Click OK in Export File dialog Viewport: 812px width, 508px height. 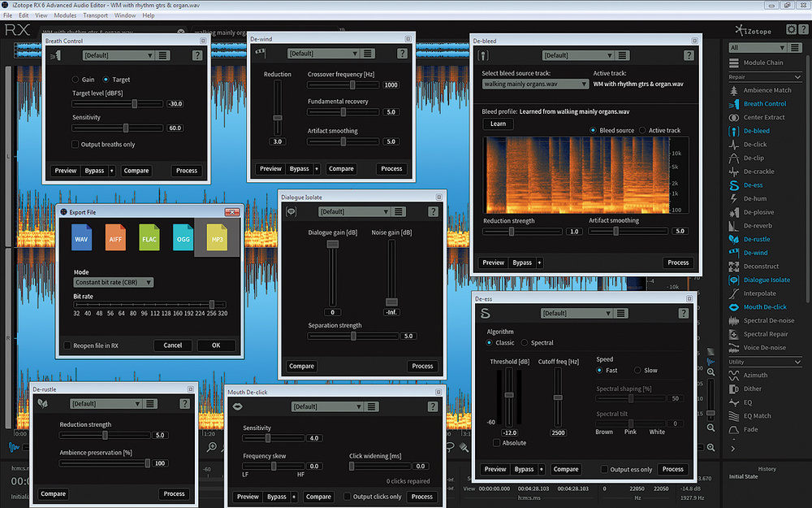pos(216,345)
